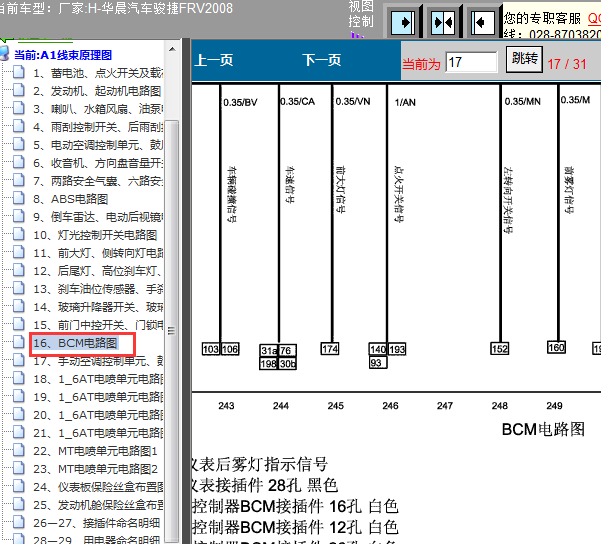Click wire label 0.35/BV

point(240,103)
